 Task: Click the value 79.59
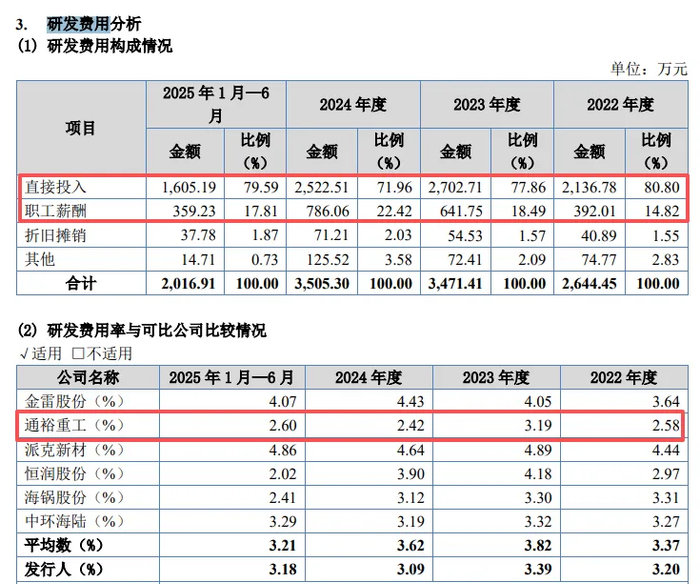click(261, 187)
